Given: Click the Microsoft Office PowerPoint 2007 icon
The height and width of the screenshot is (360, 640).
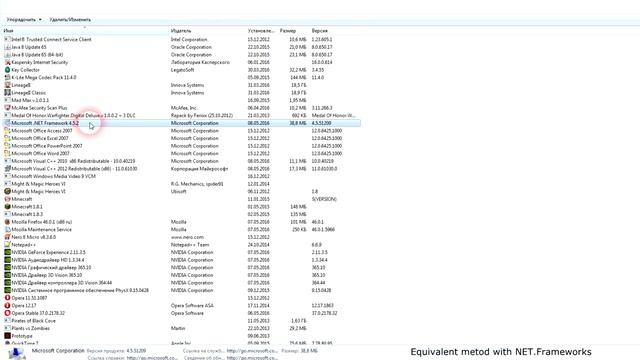Looking at the screenshot, I should tap(7, 146).
